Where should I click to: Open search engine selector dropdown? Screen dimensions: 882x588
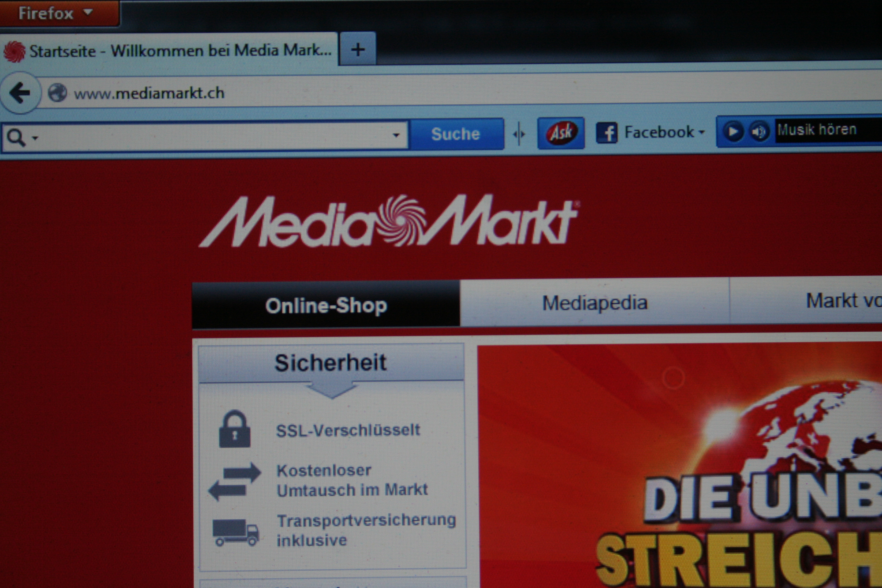pyautogui.click(x=21, y=138)
